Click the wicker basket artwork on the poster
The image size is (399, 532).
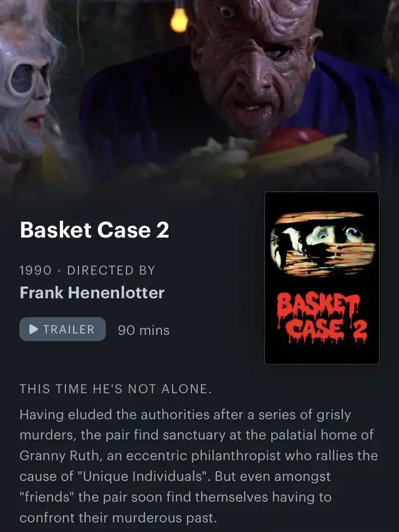coord(322,244)
